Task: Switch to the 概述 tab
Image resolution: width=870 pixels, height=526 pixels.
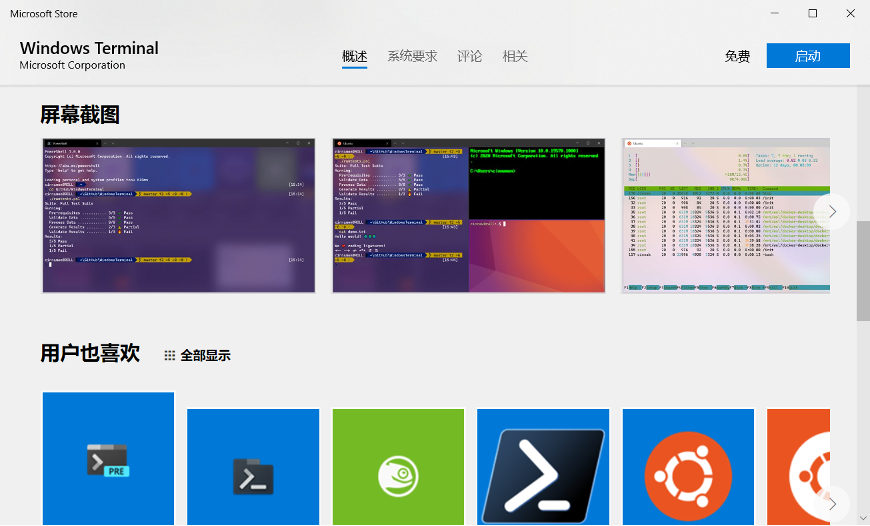Action: [x=355, y=56]
